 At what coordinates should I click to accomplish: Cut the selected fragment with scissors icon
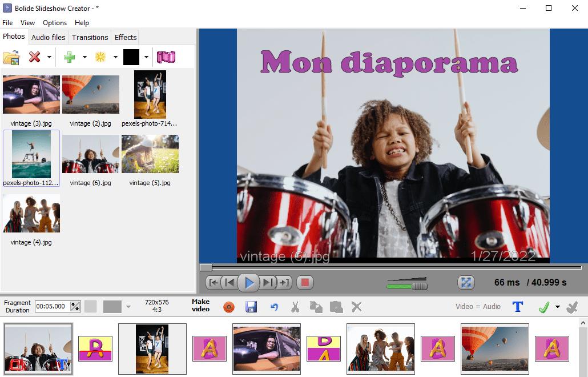pos(295,307)
